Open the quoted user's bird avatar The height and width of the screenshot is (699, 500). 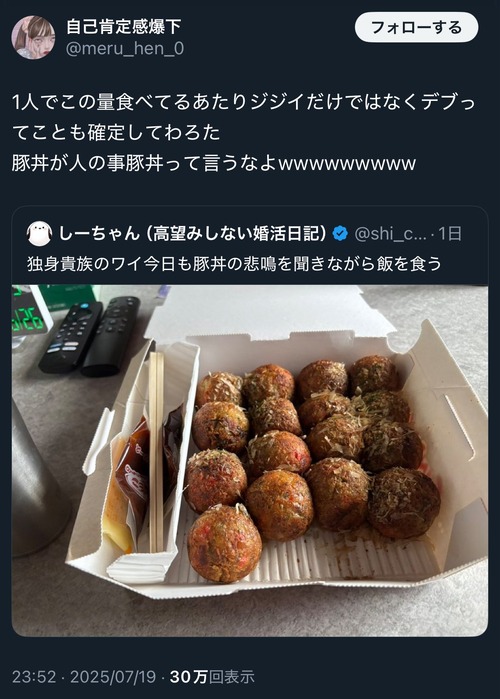tap(39, 233)
